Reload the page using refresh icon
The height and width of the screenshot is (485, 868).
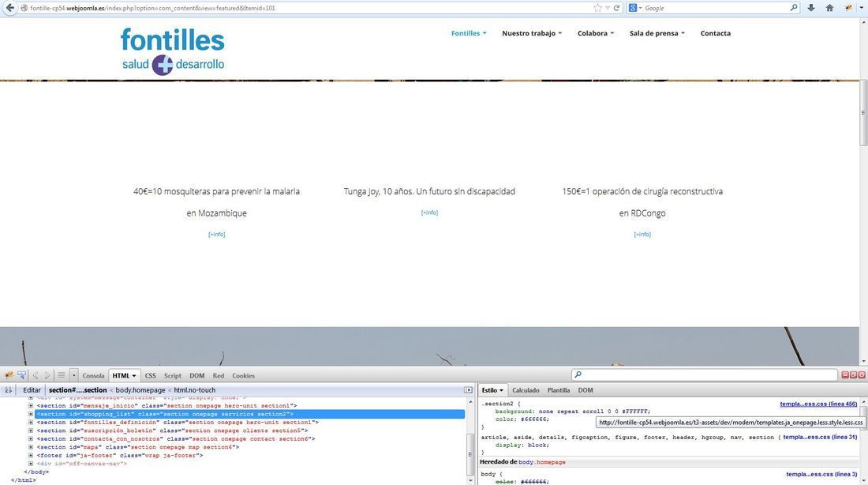coord(616,8)
